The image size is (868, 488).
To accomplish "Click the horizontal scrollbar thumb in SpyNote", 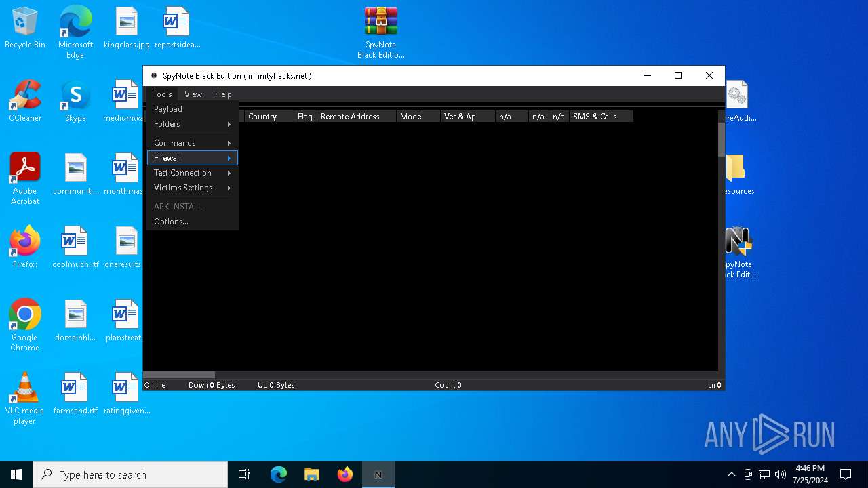I will [x=179, y=375].
